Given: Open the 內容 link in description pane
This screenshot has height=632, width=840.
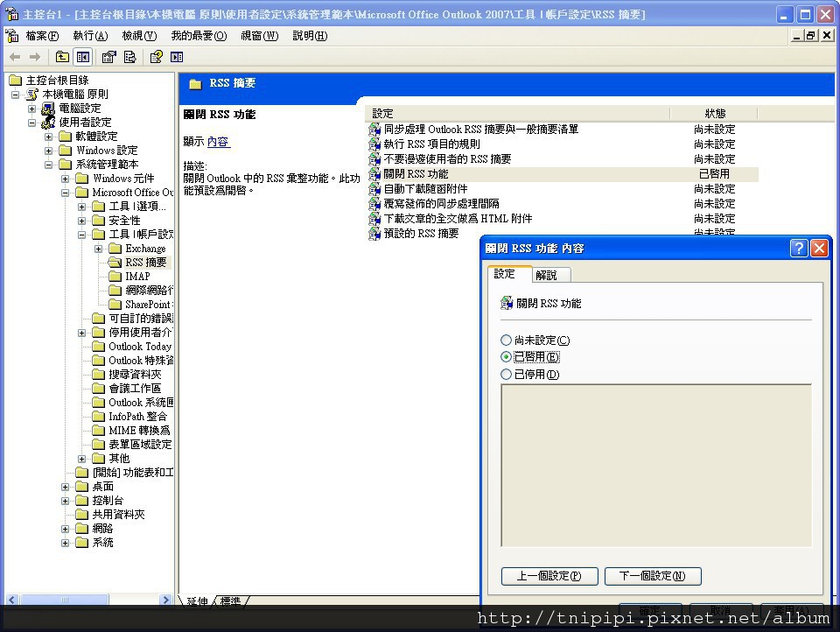Looking at the screenshot, I should point(218,142).
